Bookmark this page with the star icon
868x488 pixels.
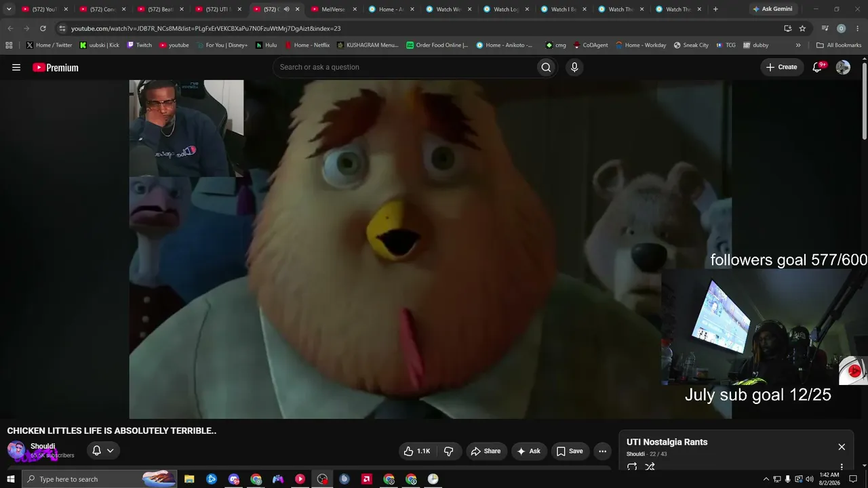(802, 28)
